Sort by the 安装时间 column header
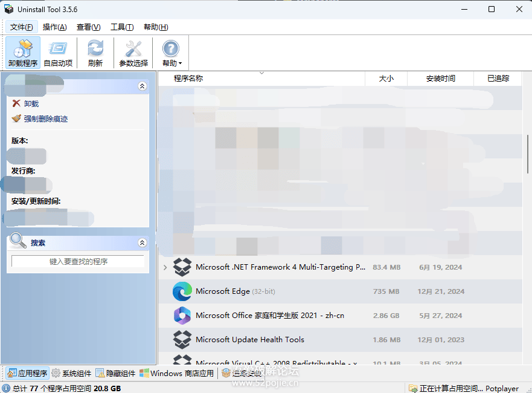The height and width of the screenshot is (393, 532). point(440,79)
